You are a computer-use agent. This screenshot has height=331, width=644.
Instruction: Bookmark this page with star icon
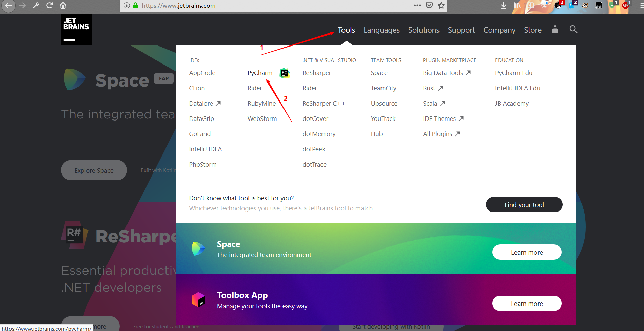pos(441,5)
